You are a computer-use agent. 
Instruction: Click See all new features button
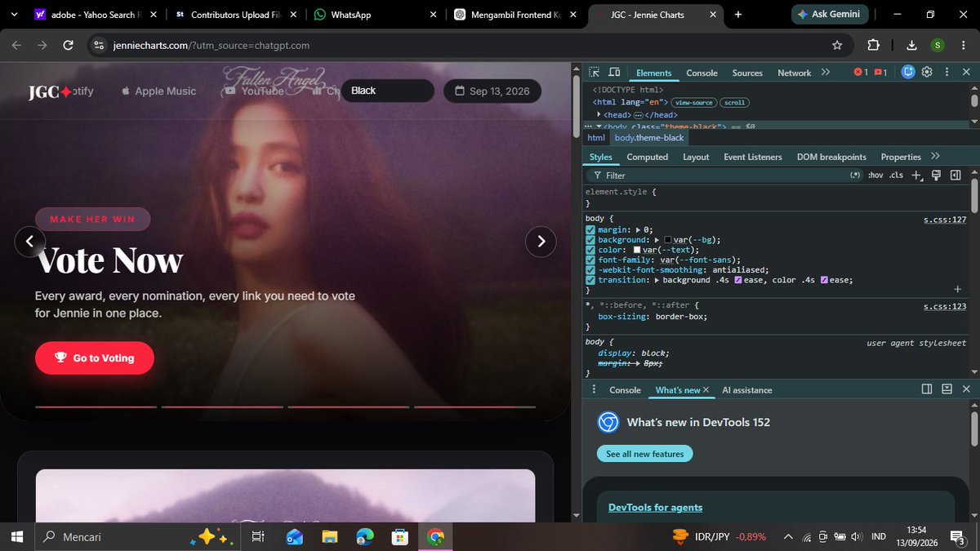(645, 454)
